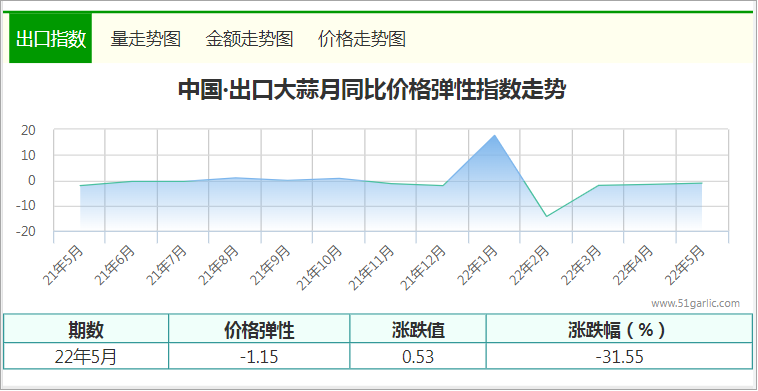
Task: Click the chart title 中国·出口大蒜月同比价格弹性指数走势
Action: click(x=372, y=90)
